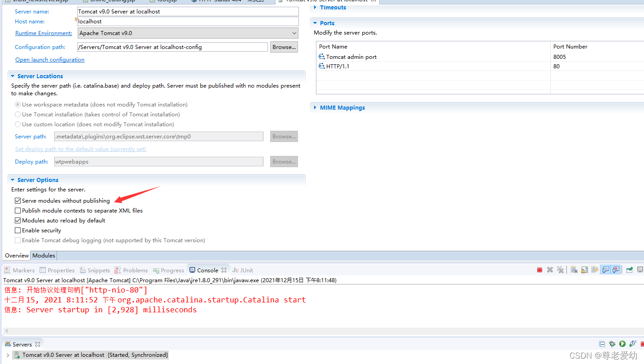
Task: Expand the MIME Mappings section
Action: tap(315, 107)
